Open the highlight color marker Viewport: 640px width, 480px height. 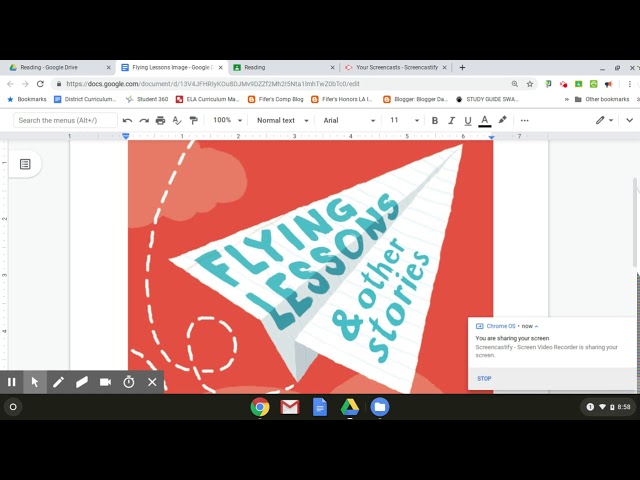coord(502,120)
